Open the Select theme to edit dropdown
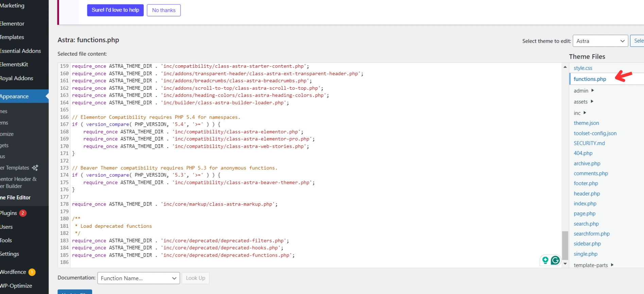The height and width of the screenshot is (294, 644). pos(600,41)
